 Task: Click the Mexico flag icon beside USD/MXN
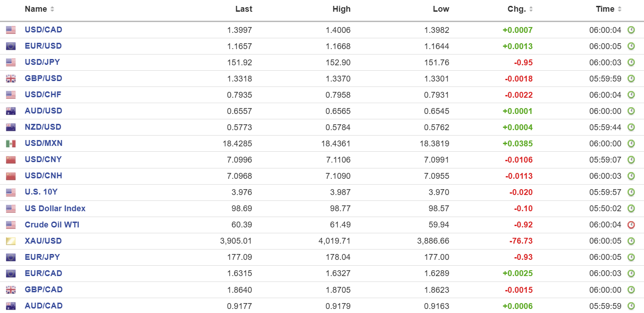coord(11,144)
